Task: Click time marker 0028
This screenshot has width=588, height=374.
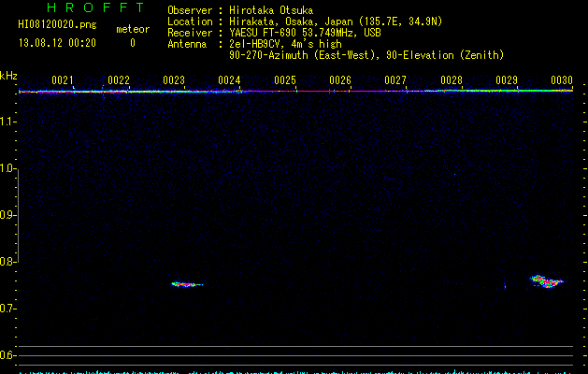Action: [x=452, y=80]
